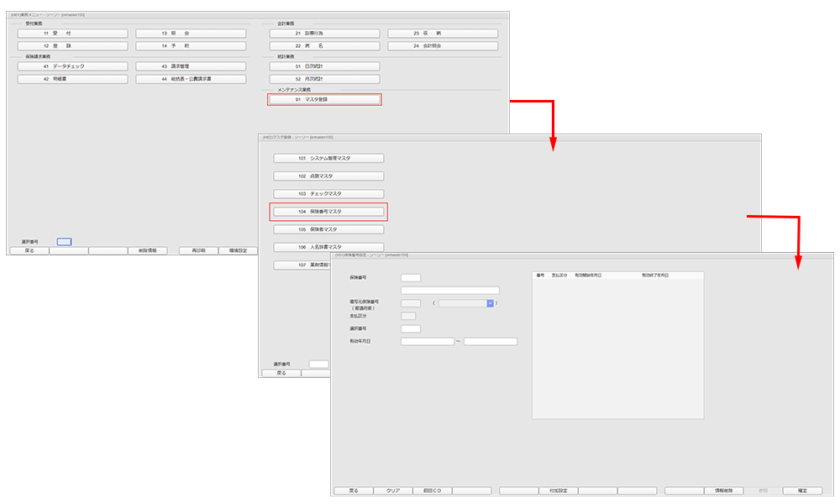Open 41 データチェック
This screenshot has width=840, height=504.
pos(72,66)
